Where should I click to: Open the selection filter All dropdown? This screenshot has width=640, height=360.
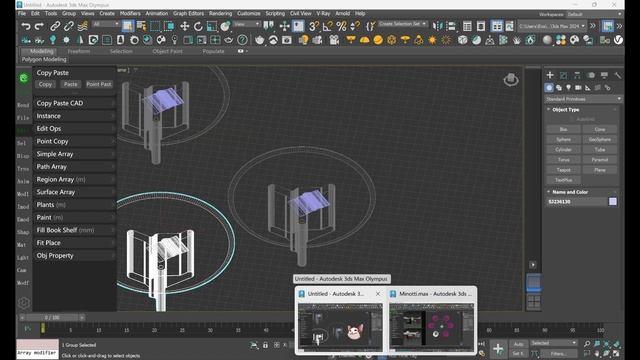click(x=106, y=24)
